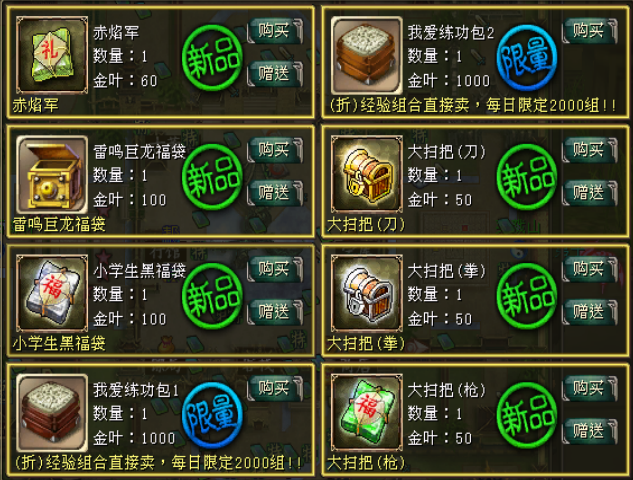
Task: Select the 大扫把(枪) green lucky bag icon
Action: [x=367, y=413]
